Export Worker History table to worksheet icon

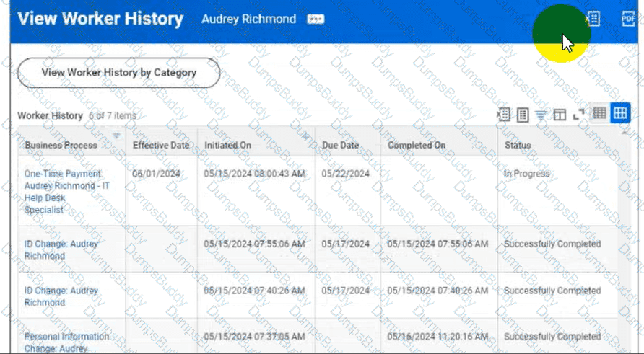(523, 115)
